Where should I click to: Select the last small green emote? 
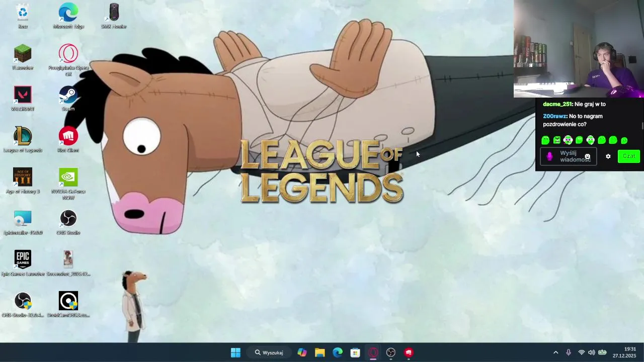click(x=624, y=141)
